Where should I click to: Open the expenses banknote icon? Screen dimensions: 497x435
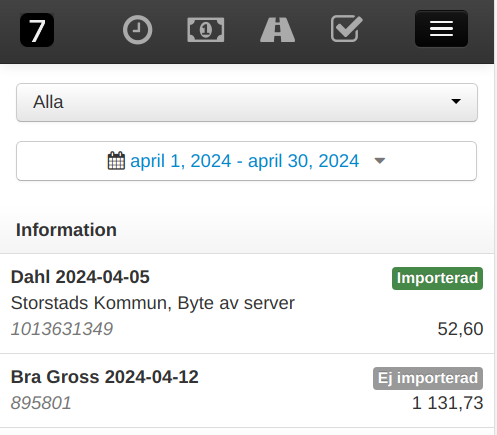(x=206, y=30)
